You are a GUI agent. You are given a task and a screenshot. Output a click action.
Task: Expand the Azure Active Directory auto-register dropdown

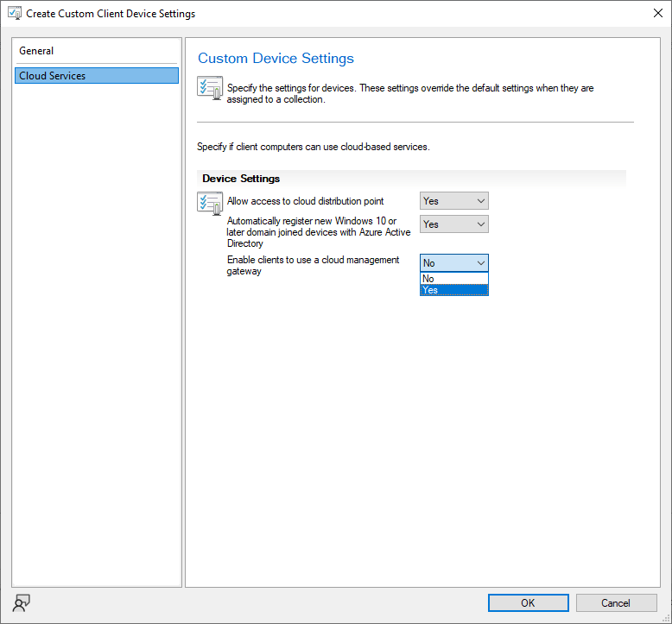(x=454, y=224)
